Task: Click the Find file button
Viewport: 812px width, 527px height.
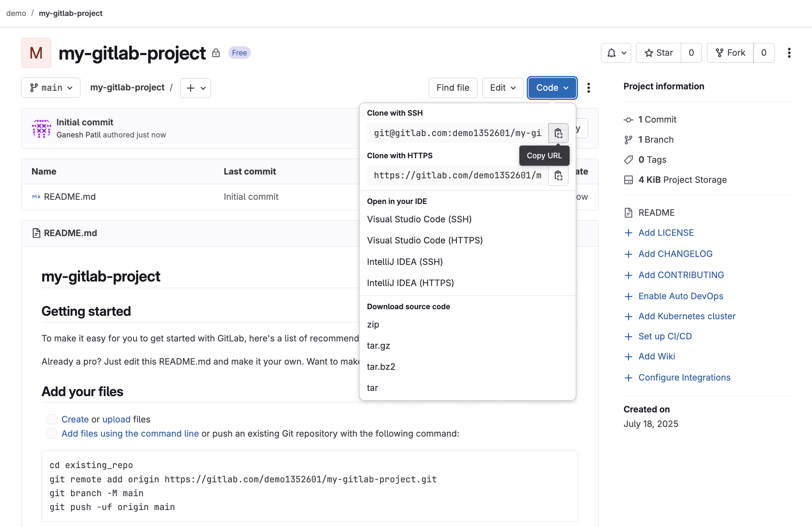Action: pyautogui.click(x=453, y=88)
